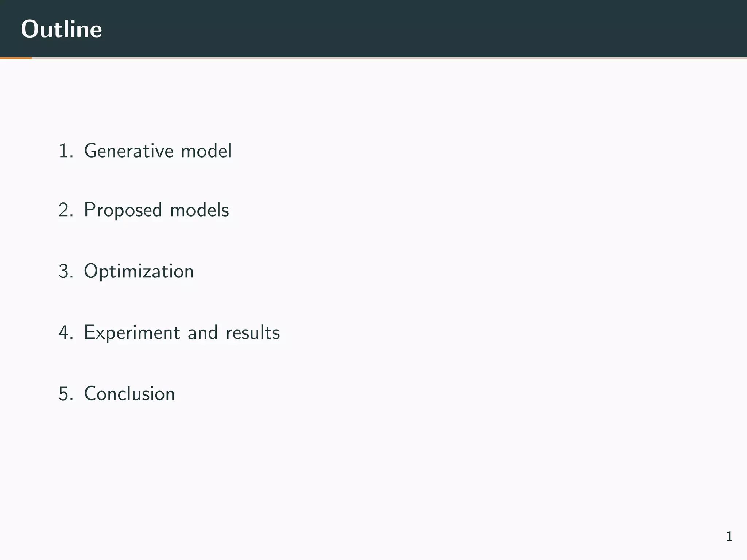Click the word models in Proposed models

click(x=200, y=210)
